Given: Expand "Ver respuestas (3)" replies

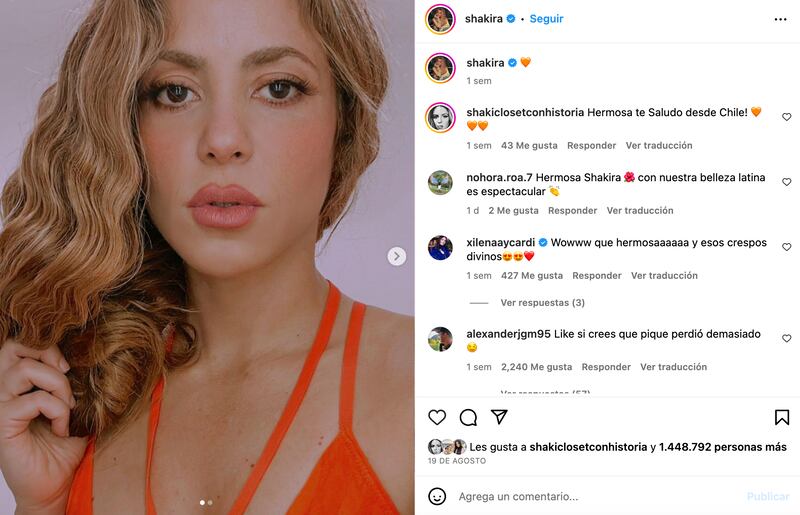Looking at the screenshot, I should 542,302.
